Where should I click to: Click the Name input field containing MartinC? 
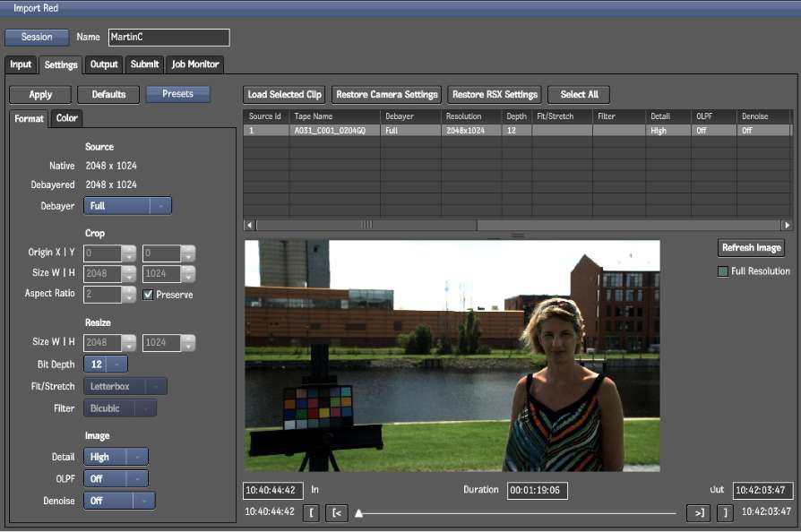168,38
